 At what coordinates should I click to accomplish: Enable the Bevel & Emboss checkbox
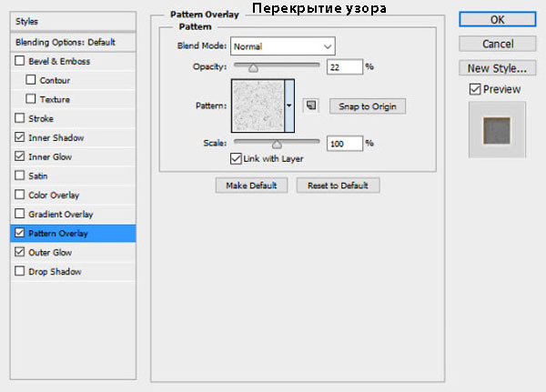pos(19,61)
